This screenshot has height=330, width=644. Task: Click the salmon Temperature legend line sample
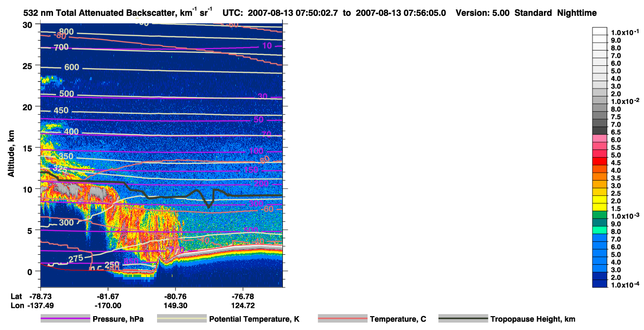pyautogui.click(x=342, y=319)
